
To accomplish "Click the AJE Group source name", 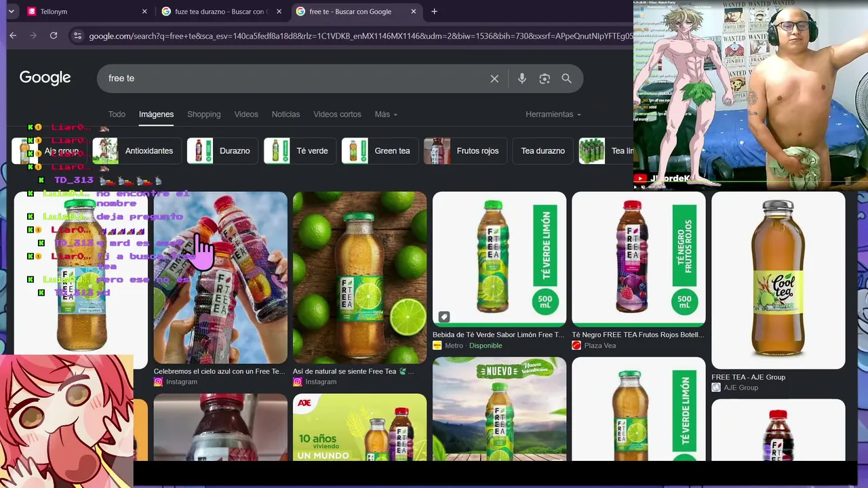I will [x=741, y=388].
